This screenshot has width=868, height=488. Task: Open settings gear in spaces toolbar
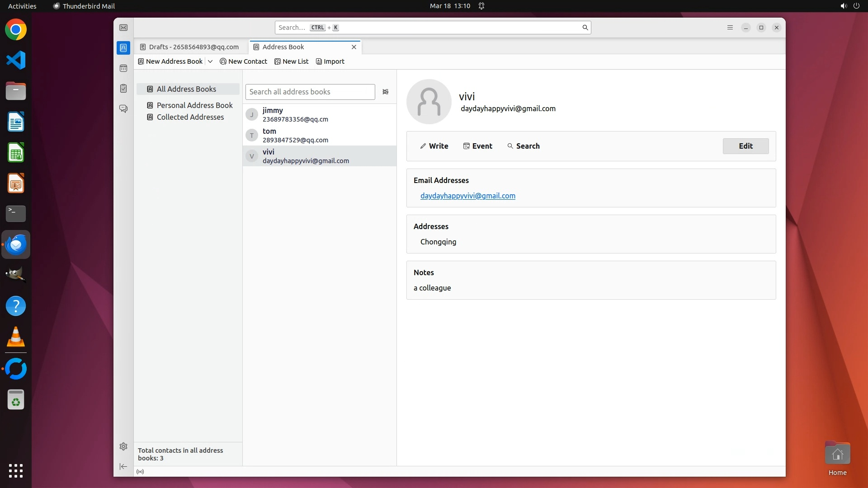coord(123,446)
